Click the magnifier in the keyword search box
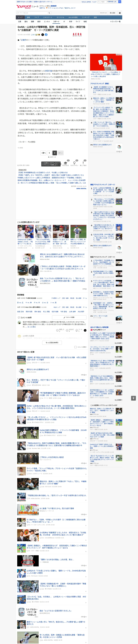 click(x=49, y=13)
